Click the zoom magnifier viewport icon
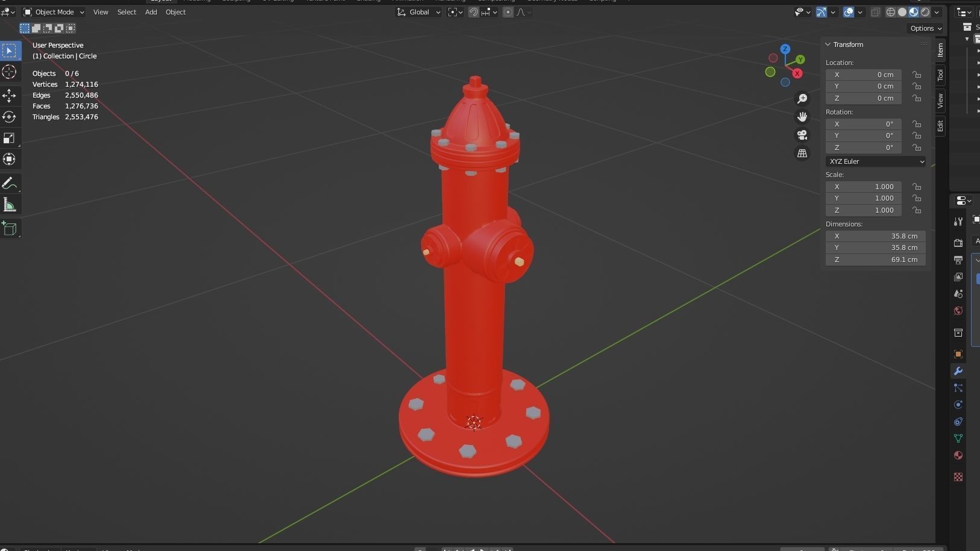The image size is (980, 551). [802, 98]
